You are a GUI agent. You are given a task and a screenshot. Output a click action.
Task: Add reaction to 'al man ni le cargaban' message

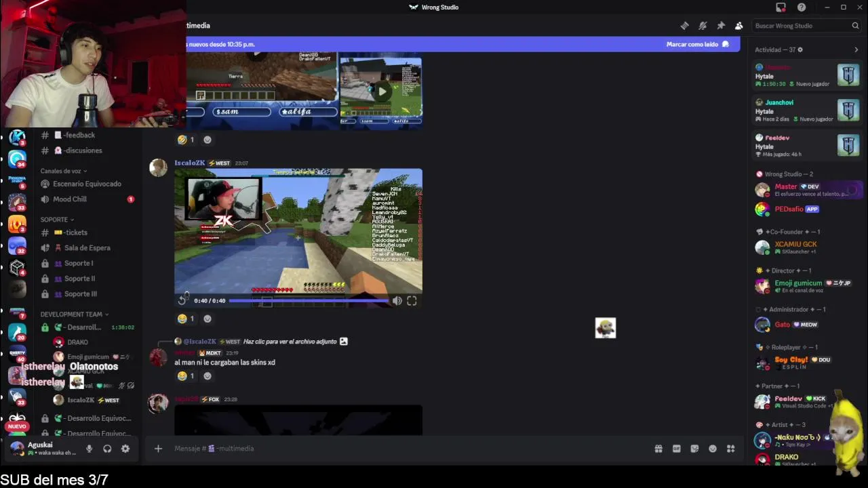click(x=208, y=376)
